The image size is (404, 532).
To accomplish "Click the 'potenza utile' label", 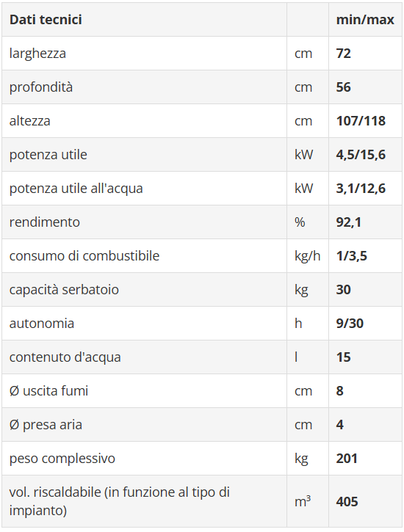I will (48, 155).
